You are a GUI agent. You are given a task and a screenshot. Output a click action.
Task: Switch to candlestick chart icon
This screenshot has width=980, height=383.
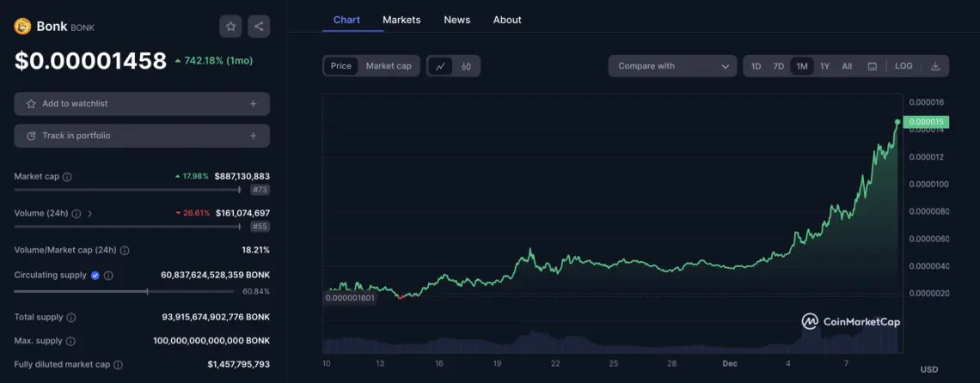pos(466,66)
